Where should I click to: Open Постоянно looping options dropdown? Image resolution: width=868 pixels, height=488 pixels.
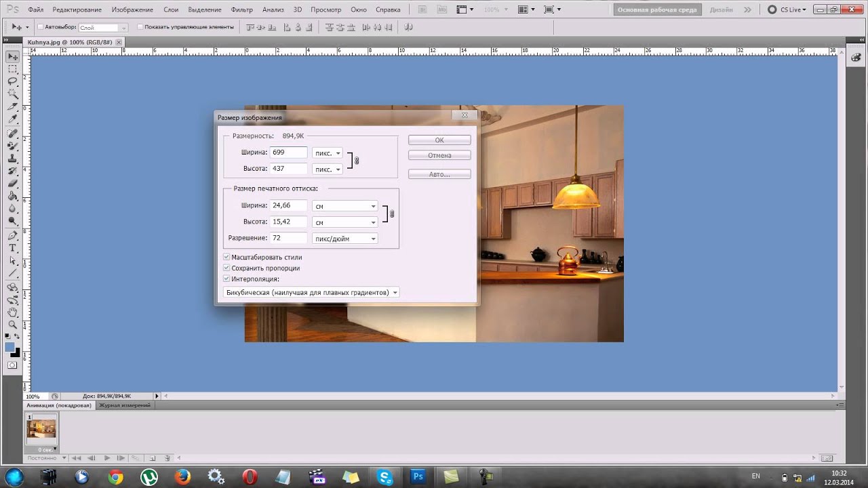(x=46, y=458)
